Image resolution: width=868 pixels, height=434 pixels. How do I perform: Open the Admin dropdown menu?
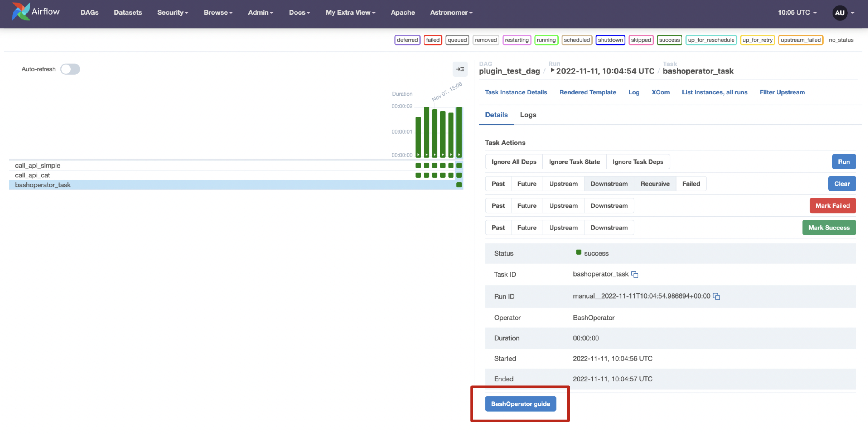[260, 12]
